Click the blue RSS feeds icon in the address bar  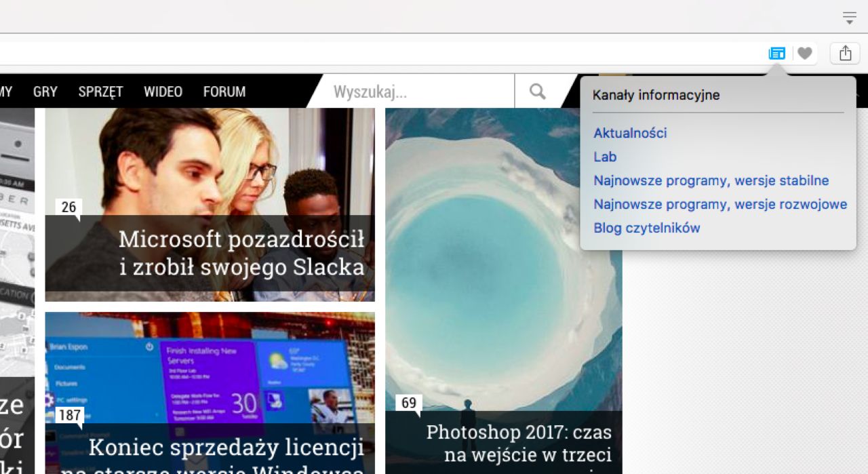tap(777, 52)
